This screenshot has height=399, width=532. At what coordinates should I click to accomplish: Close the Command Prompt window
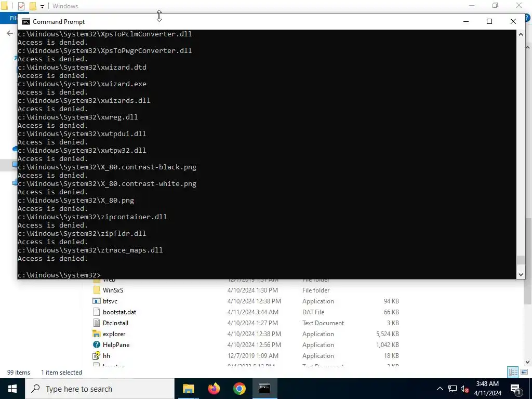point(513,21)
